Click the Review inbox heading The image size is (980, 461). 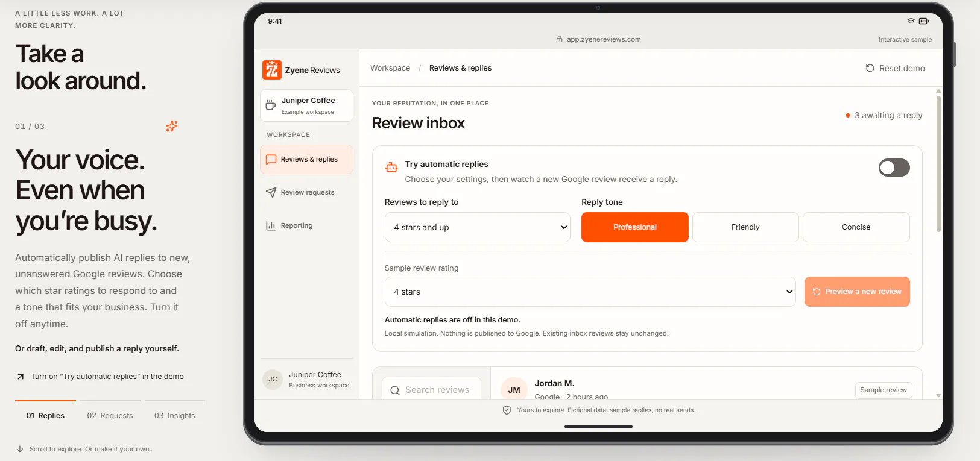click(419, 123)
